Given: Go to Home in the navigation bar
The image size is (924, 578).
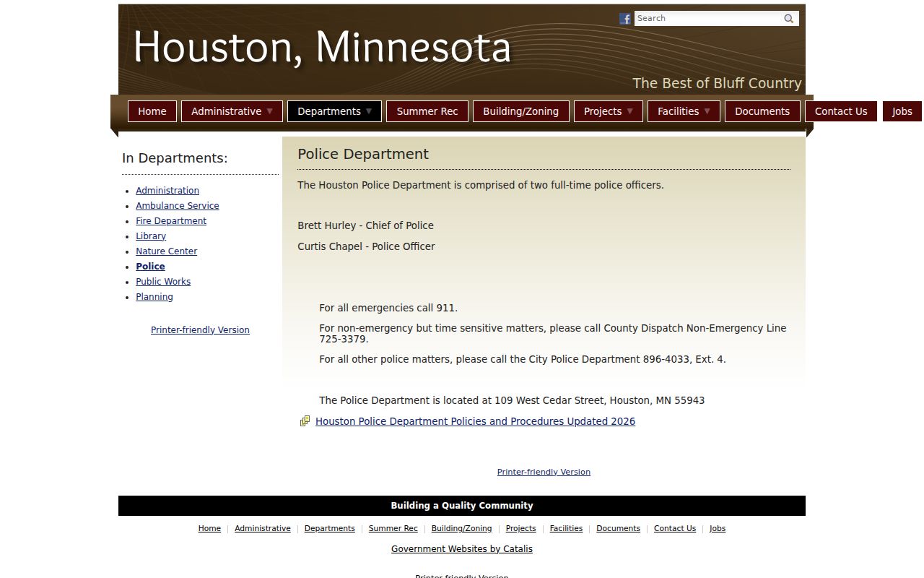Looking at the screenshot, I should pos(152,111).
